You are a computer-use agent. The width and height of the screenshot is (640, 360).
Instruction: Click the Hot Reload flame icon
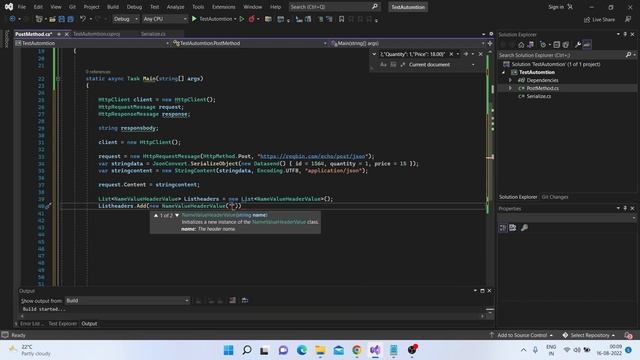click(251, 19)
